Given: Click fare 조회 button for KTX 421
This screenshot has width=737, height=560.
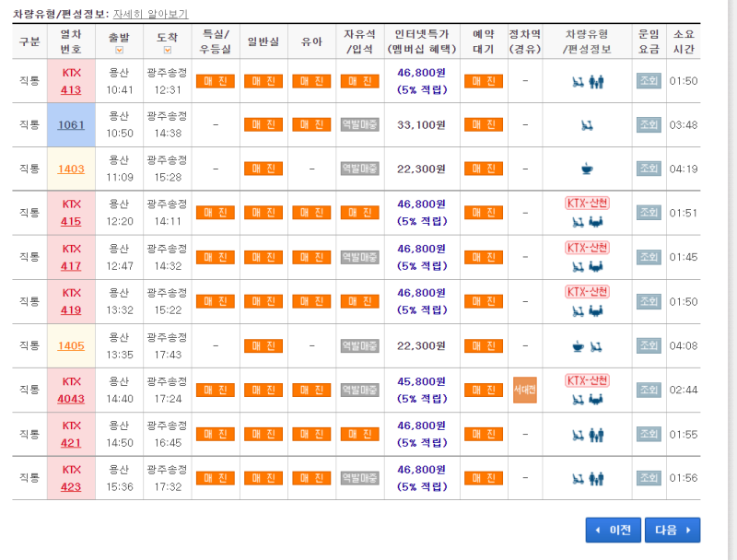Looking at the screenshot, I should 649,434.
